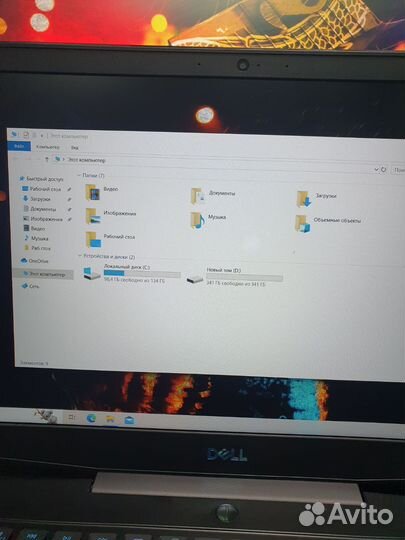The width and height of the screenshot is (405, 540).
Task: Open Локальный диск (C:) drive
Action: coord(132,273)
